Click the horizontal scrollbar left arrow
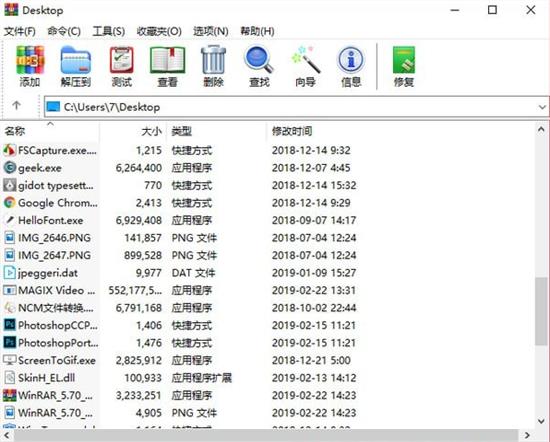 click(x=7, y=436)
